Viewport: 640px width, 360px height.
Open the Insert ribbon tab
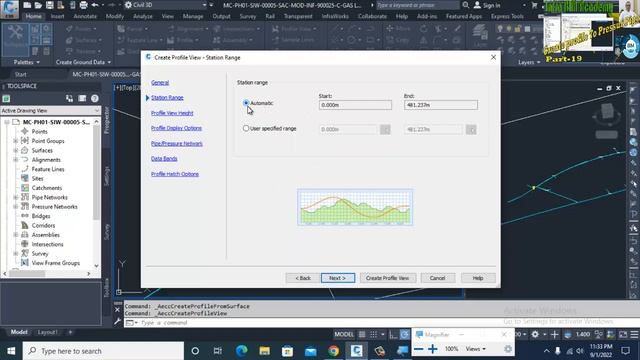click(58, 16)
